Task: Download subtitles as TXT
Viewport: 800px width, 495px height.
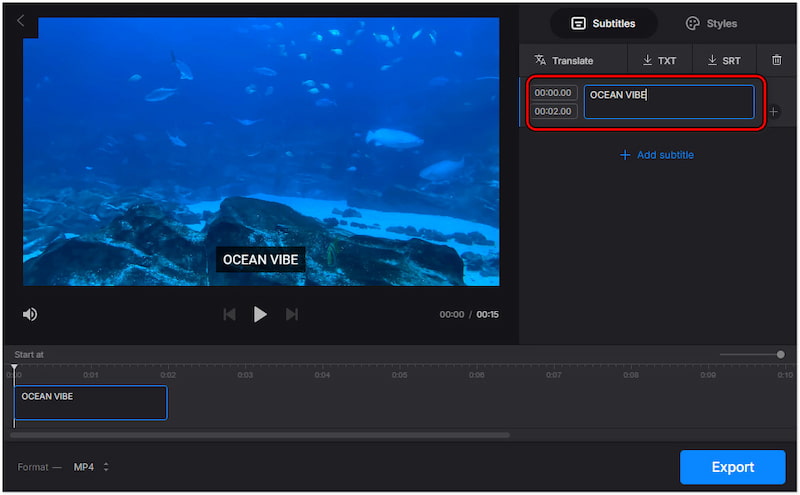Action: (659, 61)
